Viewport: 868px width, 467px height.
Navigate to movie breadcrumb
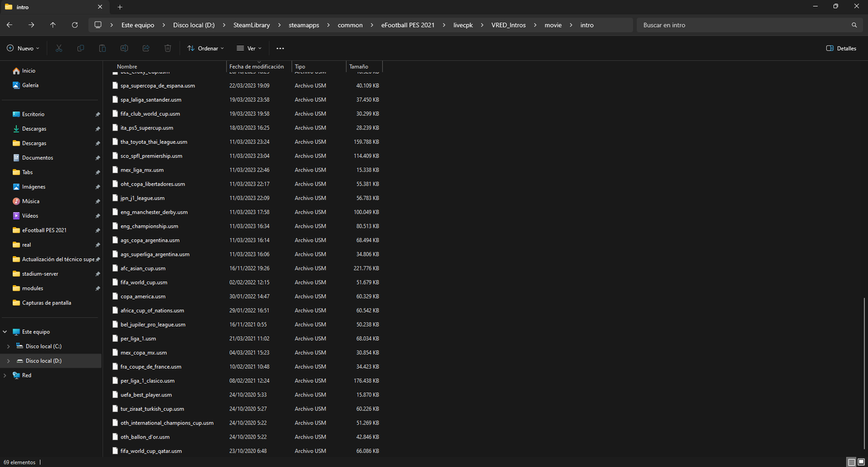tap(553, 25)
